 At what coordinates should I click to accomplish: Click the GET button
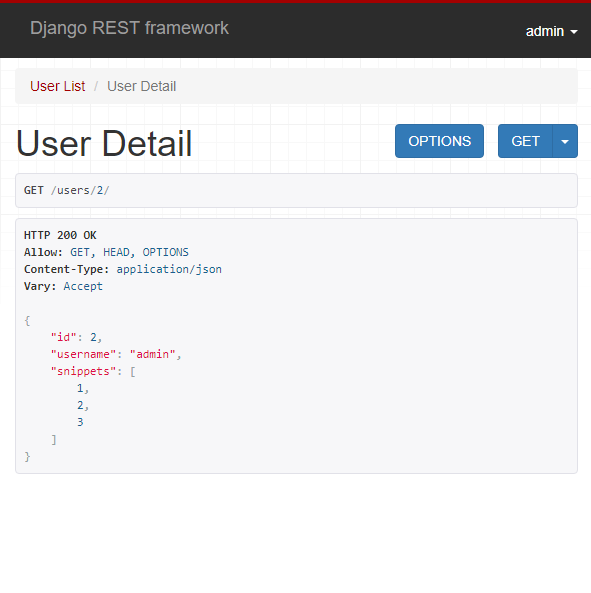click(525, 141)
